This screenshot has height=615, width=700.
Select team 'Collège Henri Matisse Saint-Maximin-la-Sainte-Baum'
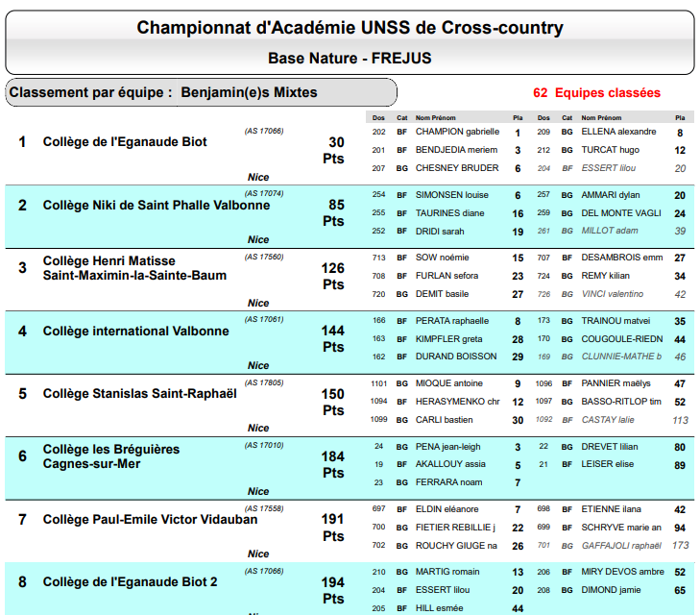tap(134, 268)
